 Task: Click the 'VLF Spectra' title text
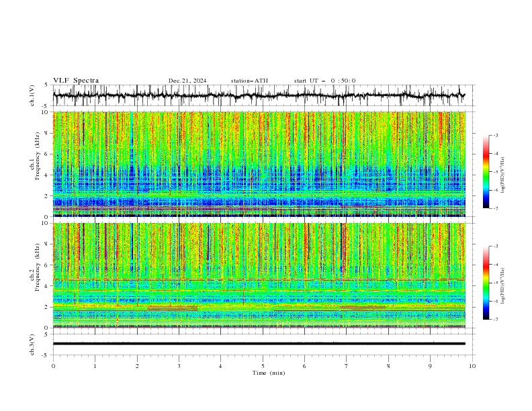pyautogui.click(x=76, y=81)
